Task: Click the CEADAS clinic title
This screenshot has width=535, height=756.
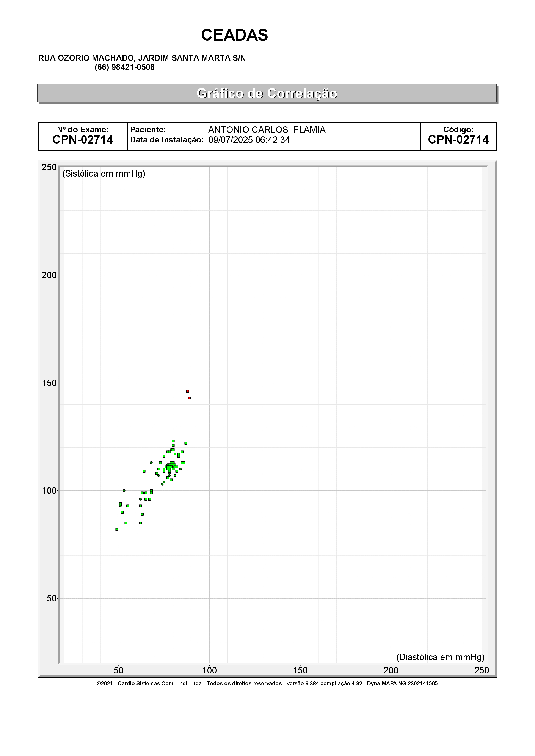Action: tap(235, 35)
